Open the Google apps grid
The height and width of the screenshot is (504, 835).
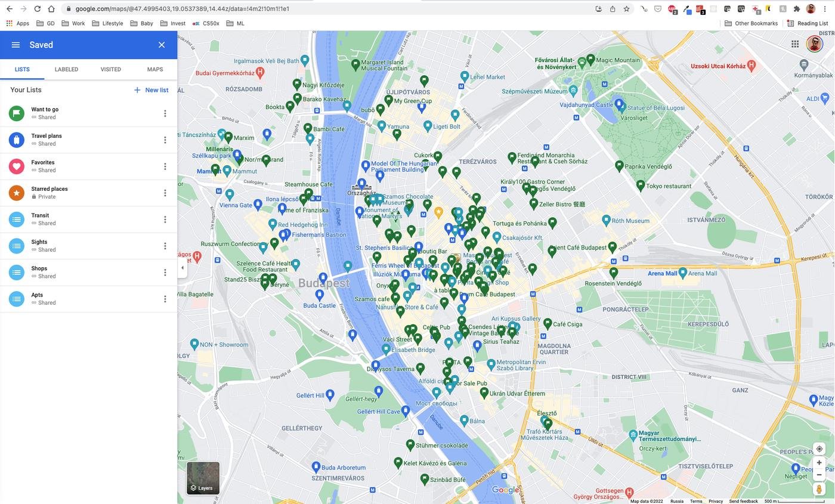[x=795, y=44]
